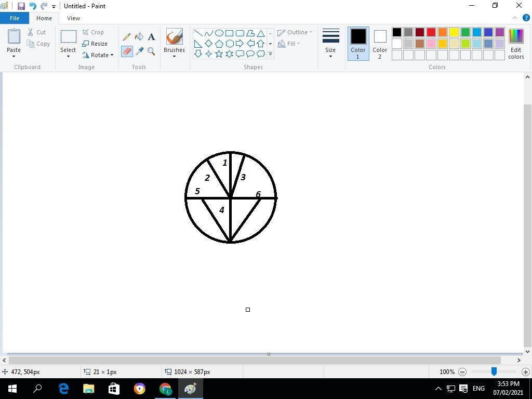Switch to the View tab
532x399 pixels.
tap(73, 18)
